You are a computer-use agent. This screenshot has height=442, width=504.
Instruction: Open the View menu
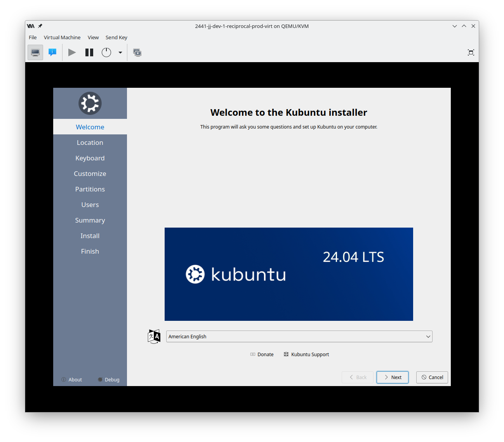coord(93,37)
